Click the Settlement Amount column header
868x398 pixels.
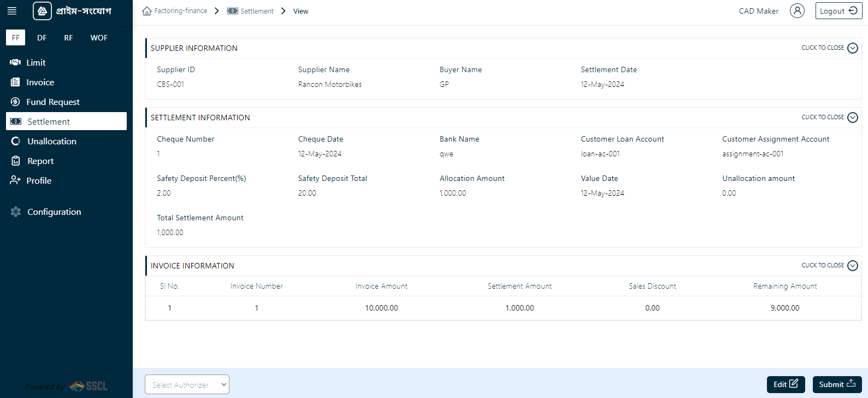[519, 286]
